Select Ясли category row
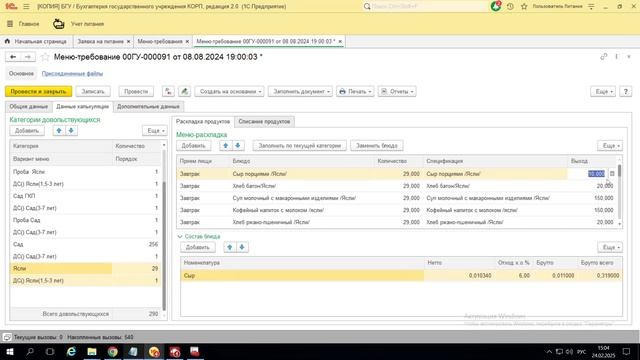The width and height of the screenshot is (640, 360). pyautogui.click(x=85, y=268)
